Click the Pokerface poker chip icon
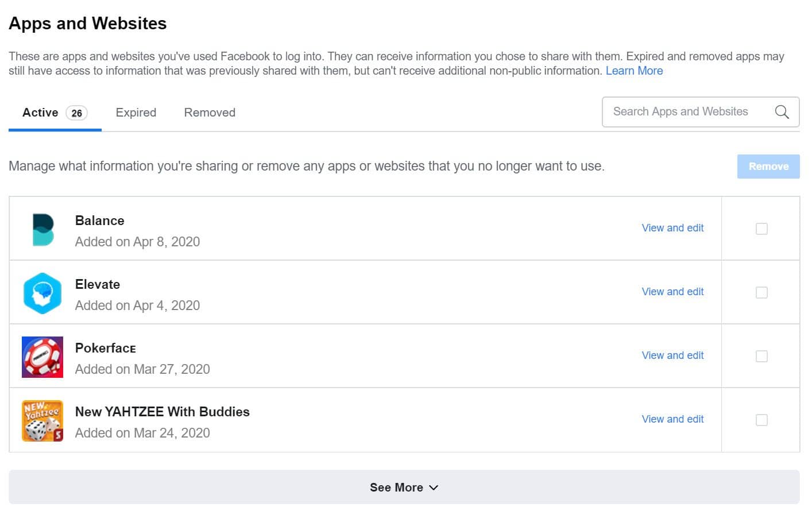The width and height of the screenshot is (812, 530). [42, 357]
